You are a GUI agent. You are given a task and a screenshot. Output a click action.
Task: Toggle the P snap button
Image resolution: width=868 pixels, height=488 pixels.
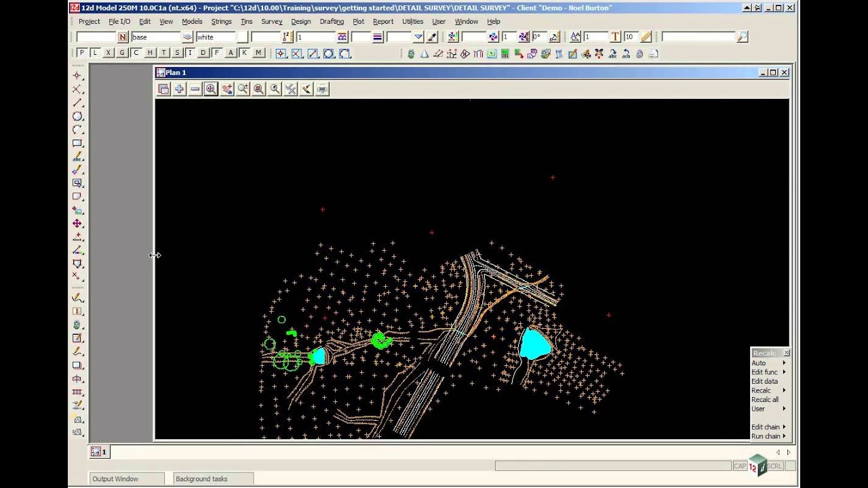[82, 53]
